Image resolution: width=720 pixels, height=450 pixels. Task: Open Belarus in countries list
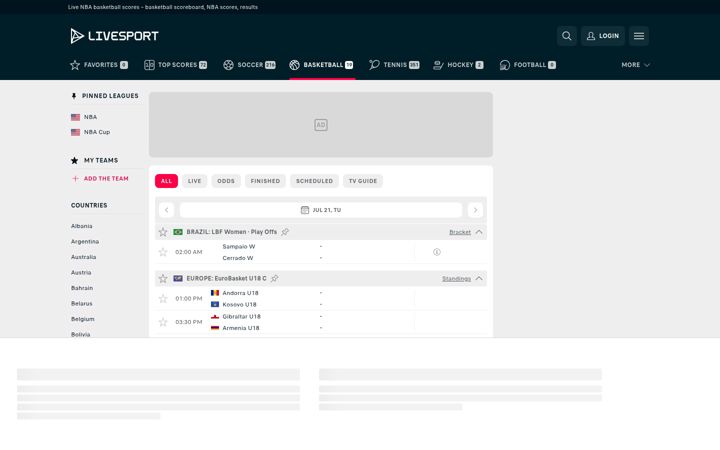tap(82, 304)
